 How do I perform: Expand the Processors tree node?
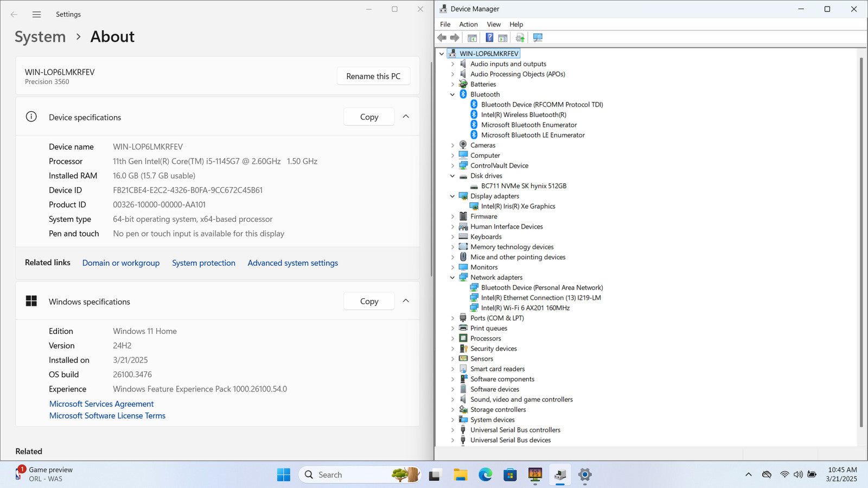(x=452, y=338)
